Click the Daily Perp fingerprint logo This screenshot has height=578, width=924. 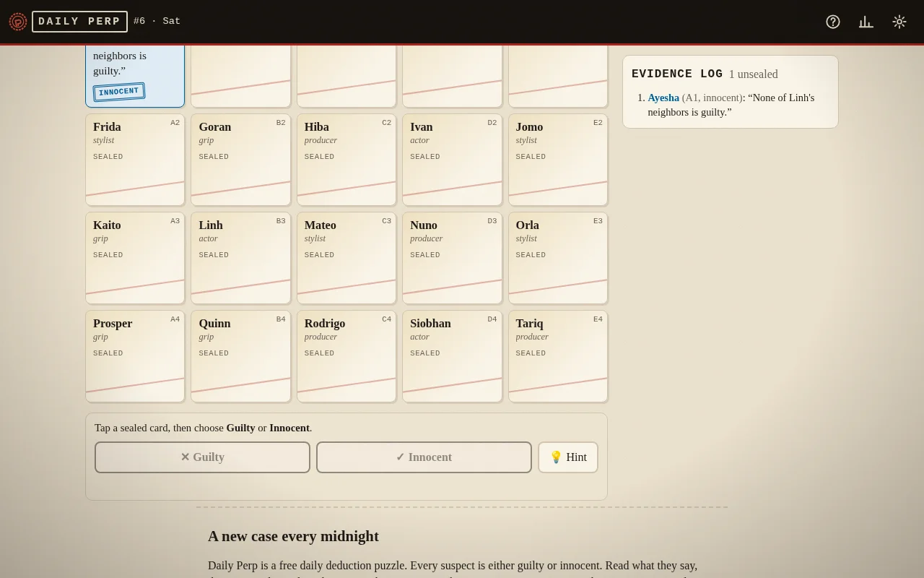pyautogui.click(x=18, y=22)
